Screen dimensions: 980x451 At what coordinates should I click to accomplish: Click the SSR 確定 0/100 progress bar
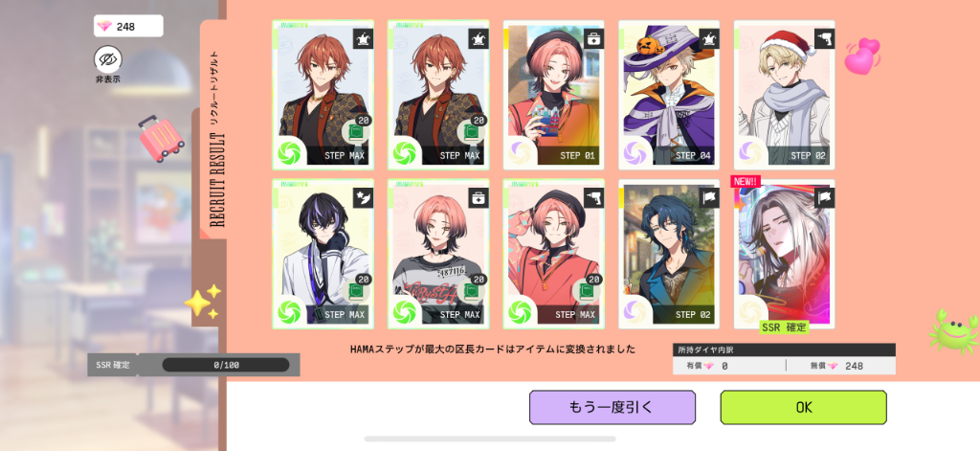(x=226, y=365)
